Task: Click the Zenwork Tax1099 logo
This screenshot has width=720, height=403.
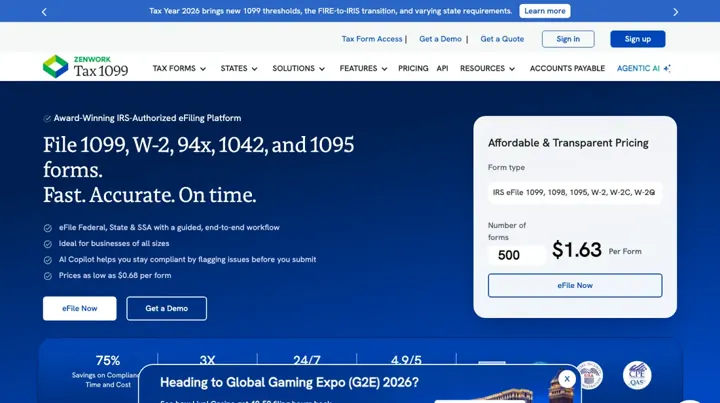Action: point(85,67)
